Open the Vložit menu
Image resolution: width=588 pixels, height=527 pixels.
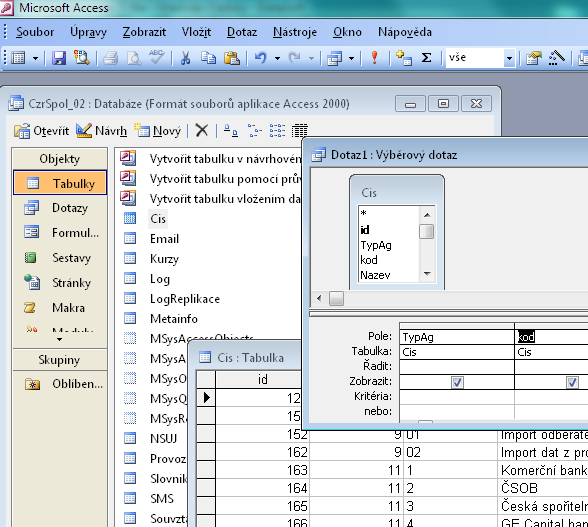pyautogui.click(x=196, y=32)
